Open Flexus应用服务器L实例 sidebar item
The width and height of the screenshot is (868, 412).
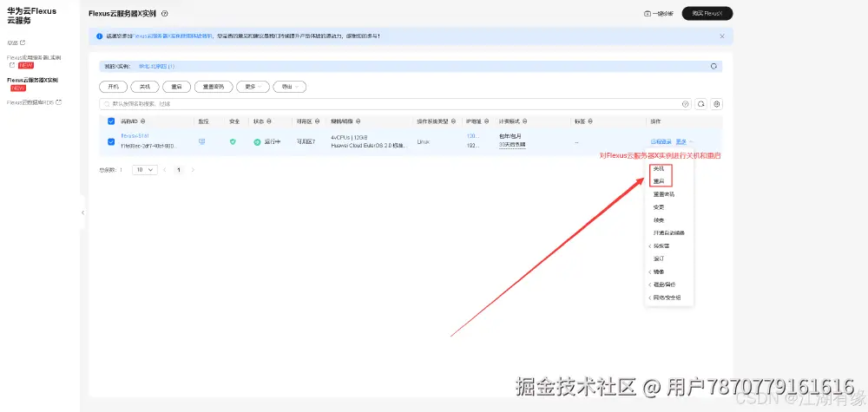(x=34, y=57)
